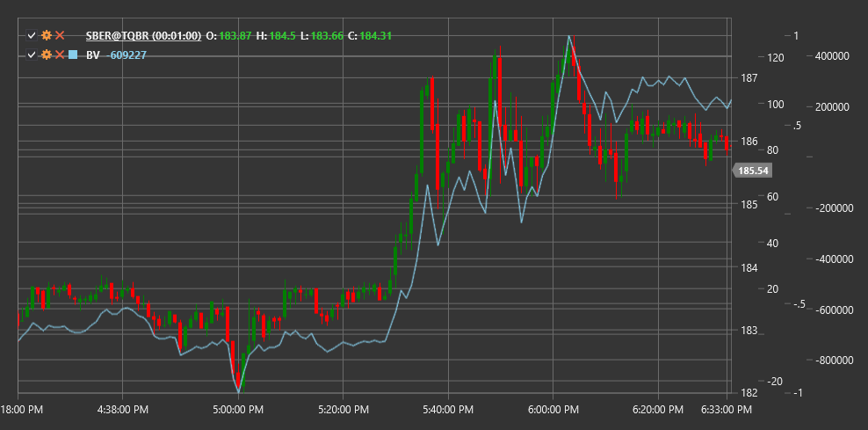Click the 6:00:00 PM time axis label
868x430 pixels.
pos(553,410)
